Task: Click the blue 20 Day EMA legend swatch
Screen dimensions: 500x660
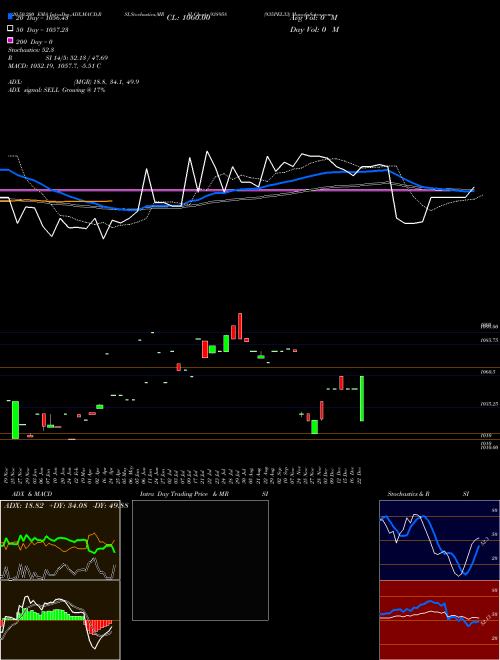Action: point(10,17)
